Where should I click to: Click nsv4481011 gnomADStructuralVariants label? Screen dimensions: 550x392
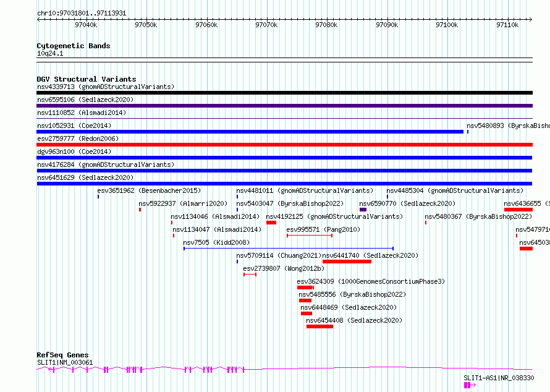tap(305, 190)
